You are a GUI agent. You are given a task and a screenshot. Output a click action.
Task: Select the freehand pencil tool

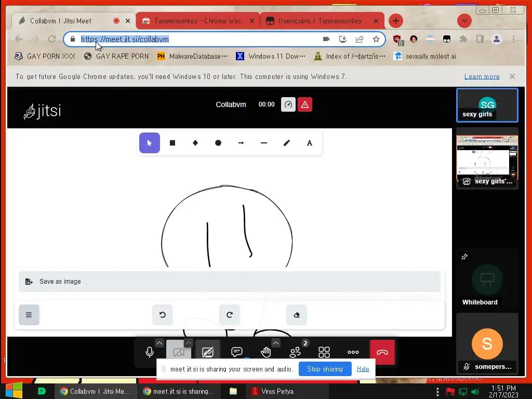pos(287,143)
